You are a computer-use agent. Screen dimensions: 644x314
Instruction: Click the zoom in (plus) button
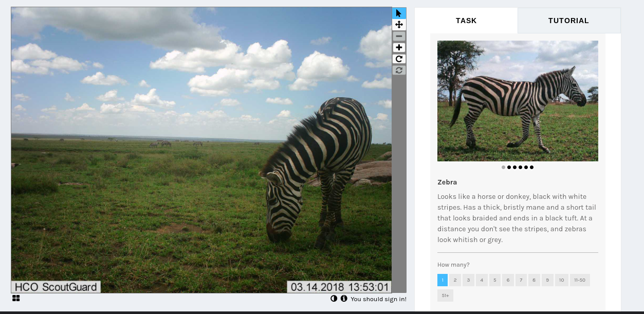tap(399, 47)
